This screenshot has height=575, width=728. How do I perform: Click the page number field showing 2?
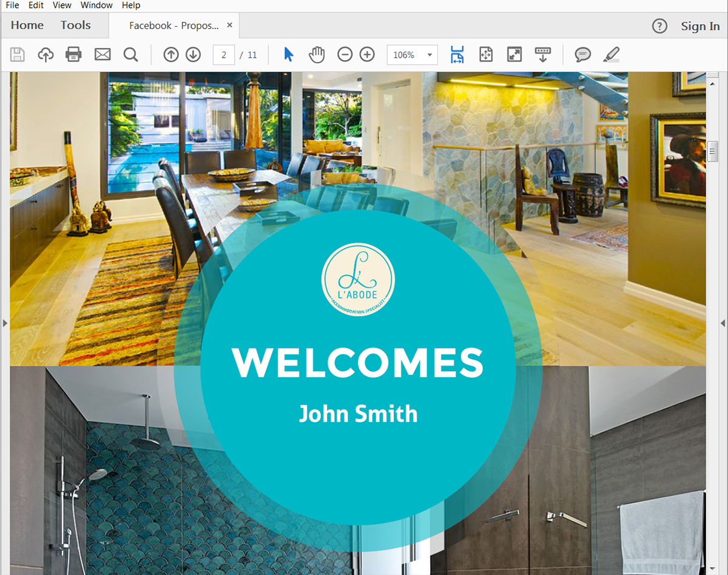pos(224,55)
